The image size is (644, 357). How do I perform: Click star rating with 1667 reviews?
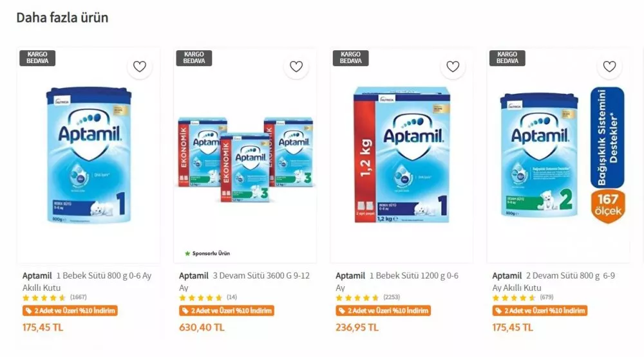tap(44, 298)
